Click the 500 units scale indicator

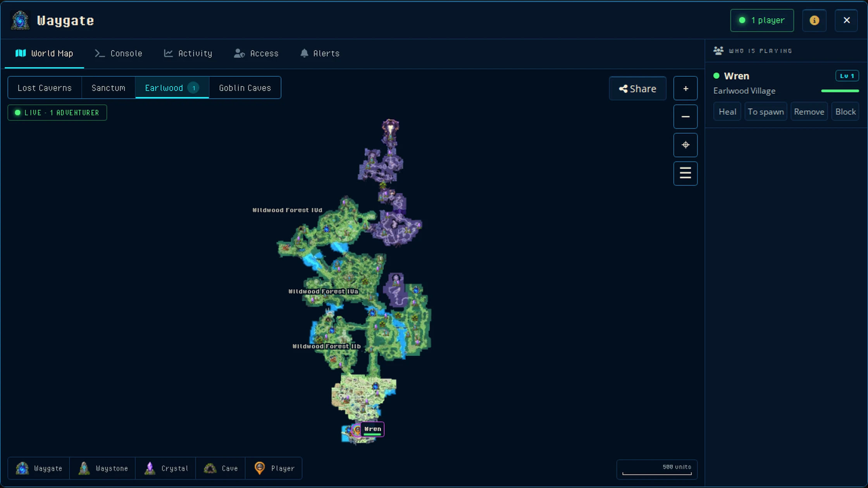coord(657,469)
